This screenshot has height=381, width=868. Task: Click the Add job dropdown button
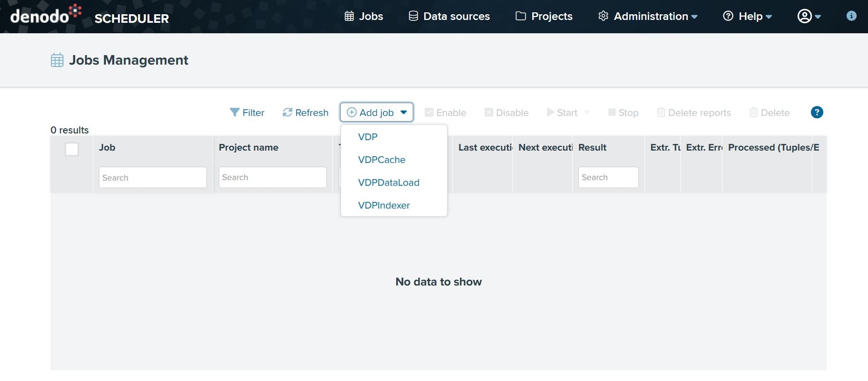click(x=377, y=113)
